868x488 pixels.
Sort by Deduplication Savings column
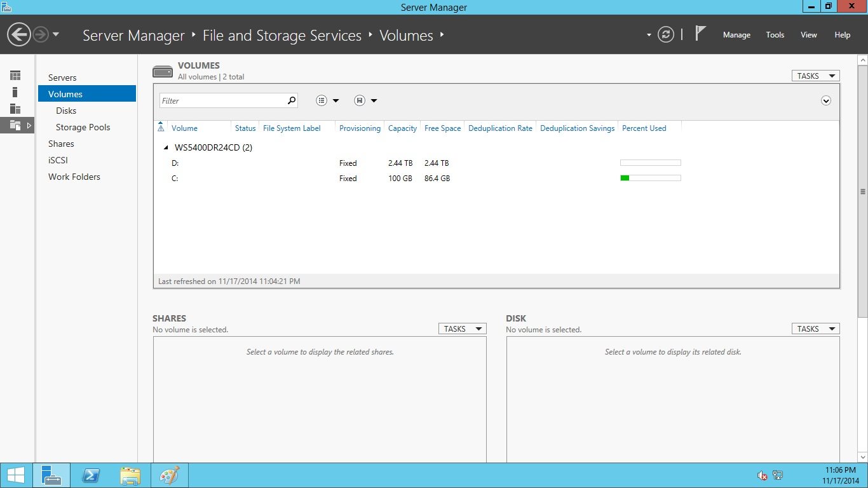point(577,128)
